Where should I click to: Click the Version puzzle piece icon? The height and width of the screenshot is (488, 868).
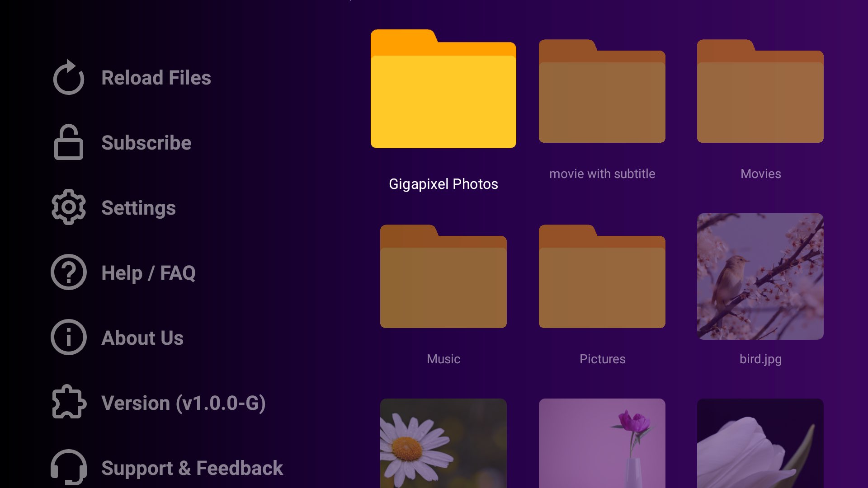pos(69,403)
